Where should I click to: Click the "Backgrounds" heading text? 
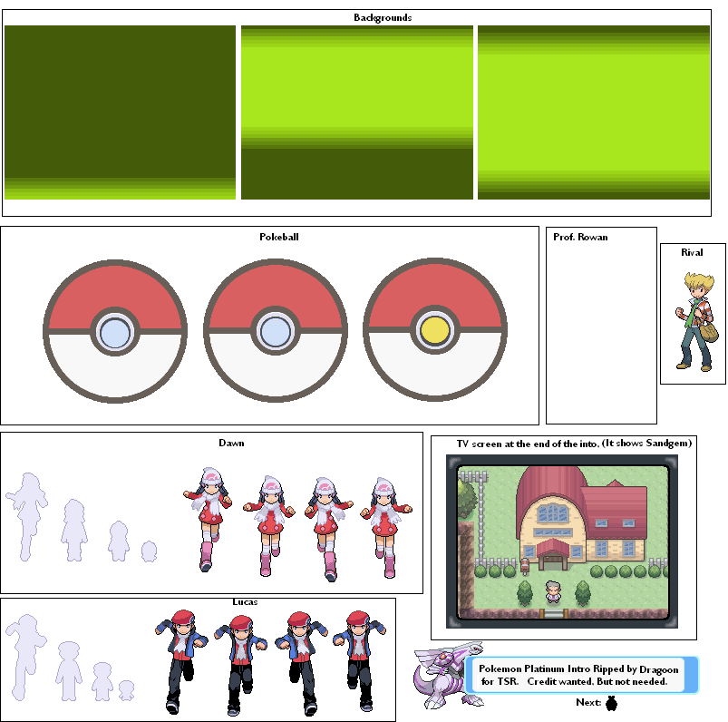382,17
